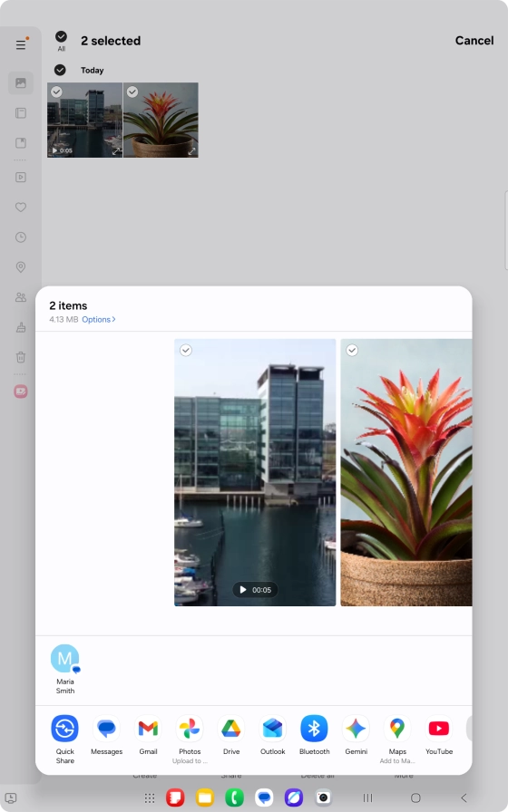This screenshot has height=812, width=508.
Task: Share to the Maria Smith contact
Action: coord(64,669)
